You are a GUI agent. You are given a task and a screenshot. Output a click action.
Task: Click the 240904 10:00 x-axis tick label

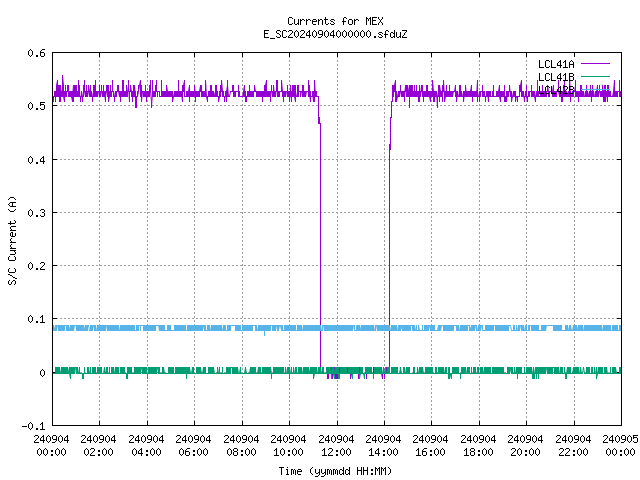click(x=288, y=445)
